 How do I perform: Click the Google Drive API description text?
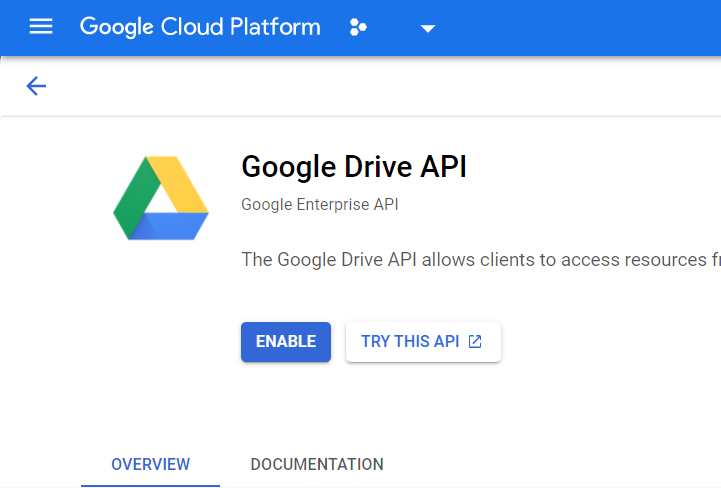click(x=481, y=260)
